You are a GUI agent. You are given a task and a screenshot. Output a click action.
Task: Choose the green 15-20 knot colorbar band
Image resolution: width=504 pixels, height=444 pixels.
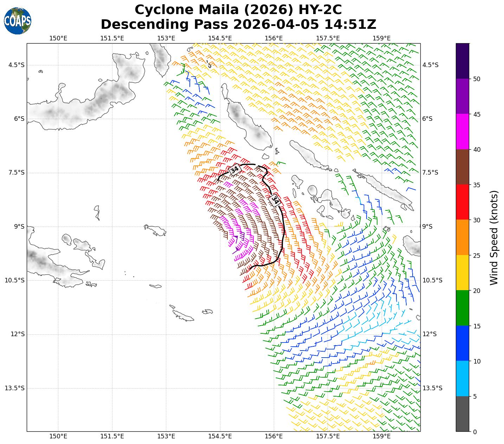pos(462,308)
